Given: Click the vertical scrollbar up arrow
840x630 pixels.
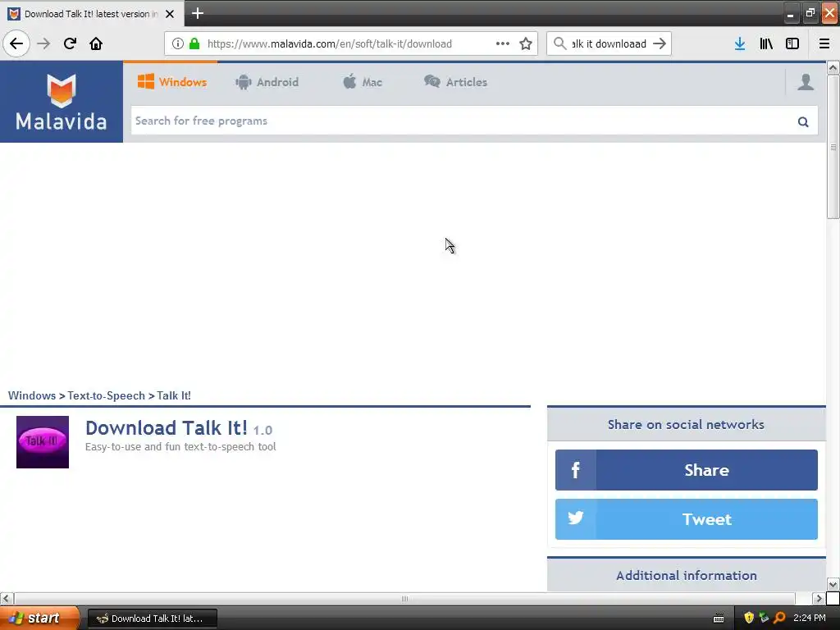Looking at the screenshot, I should (x=833, y=67).
